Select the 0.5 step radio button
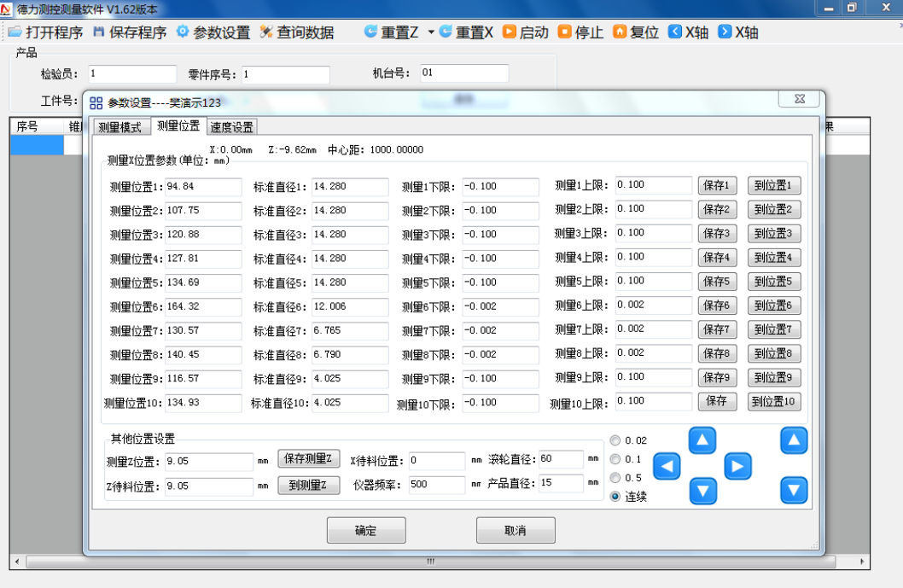The image size is (903, 588). click(615, 477)
